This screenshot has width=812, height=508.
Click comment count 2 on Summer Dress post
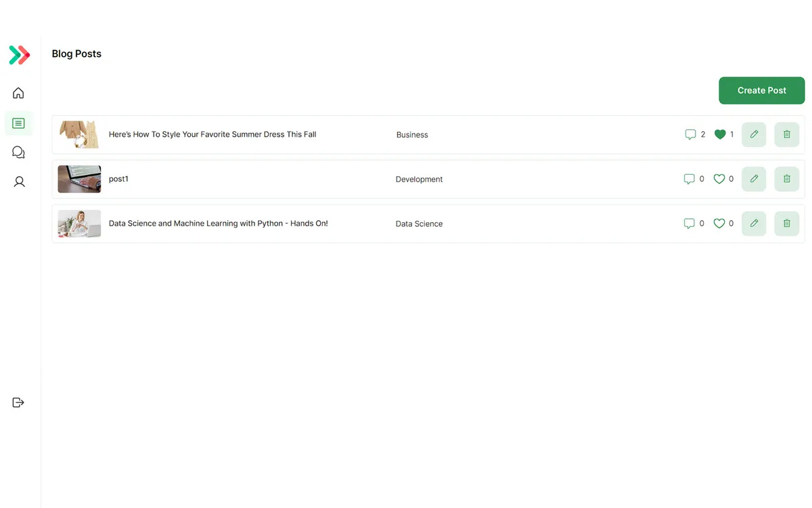click(x=703, y=134)
